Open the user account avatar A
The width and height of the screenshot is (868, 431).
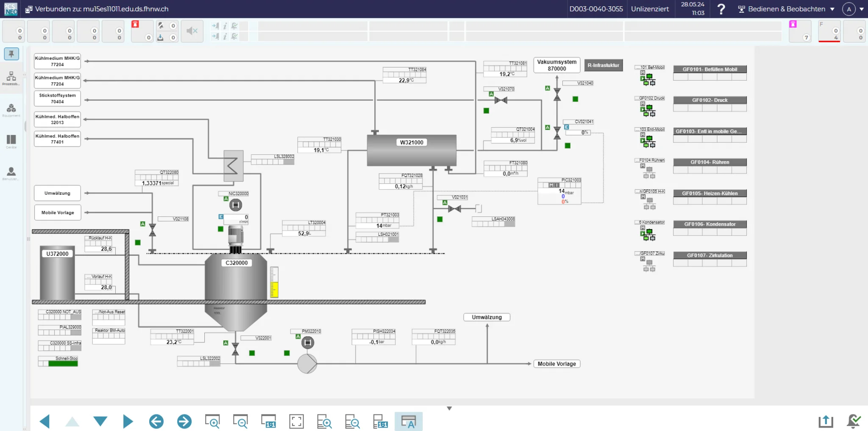click(849, 9)
